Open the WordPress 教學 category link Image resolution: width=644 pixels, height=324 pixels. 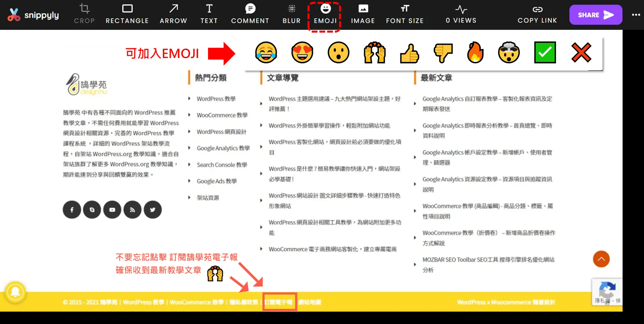[x=216, y=99]
